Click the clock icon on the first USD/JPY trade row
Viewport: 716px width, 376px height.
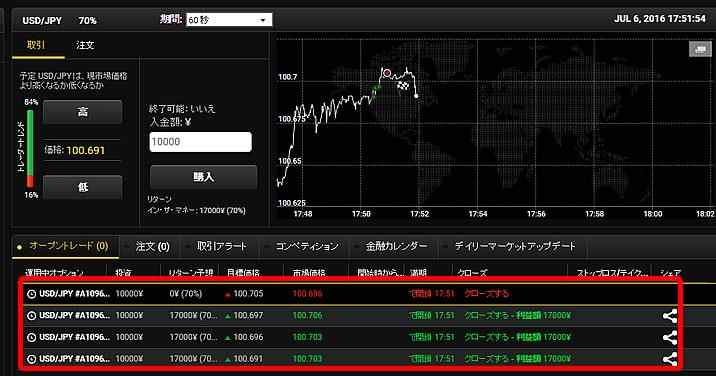[32, 294]
